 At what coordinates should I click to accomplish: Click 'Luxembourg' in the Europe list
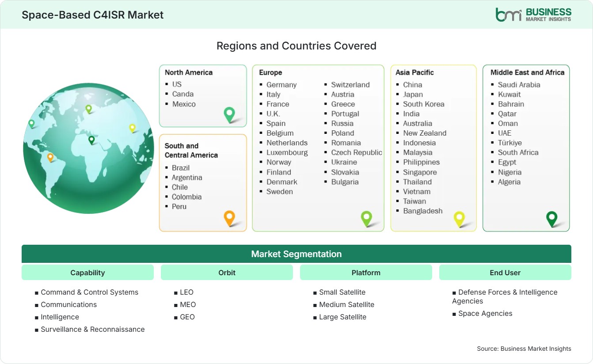[x=287, y=152]
